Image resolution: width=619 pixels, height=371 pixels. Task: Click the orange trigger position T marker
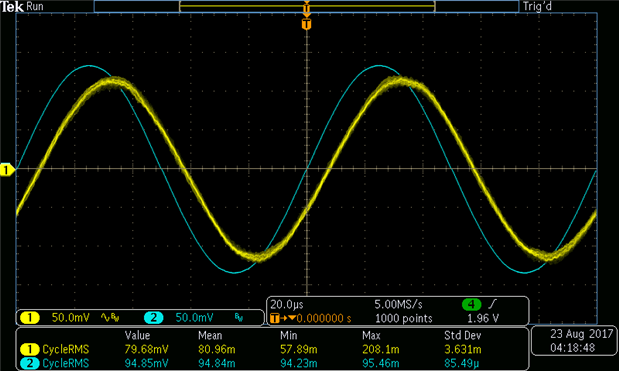pos(306,24)
